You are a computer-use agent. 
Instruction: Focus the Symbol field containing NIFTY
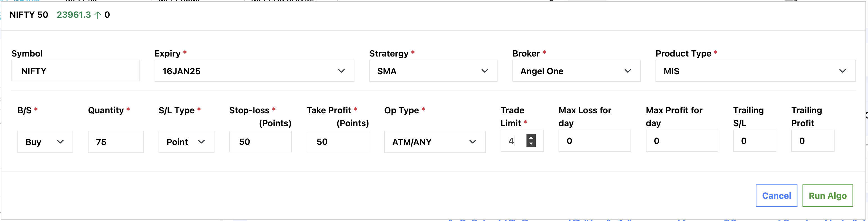click(75, 71)
